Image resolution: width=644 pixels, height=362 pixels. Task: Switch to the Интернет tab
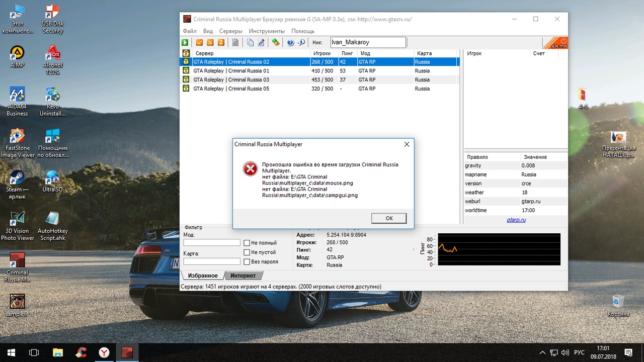pos(244,276)
